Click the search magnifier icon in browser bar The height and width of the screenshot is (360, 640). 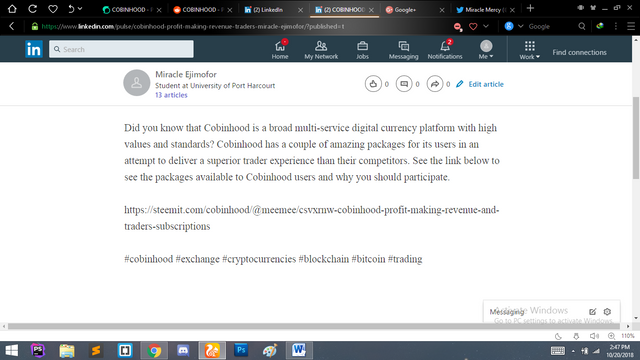coord(582,26)
